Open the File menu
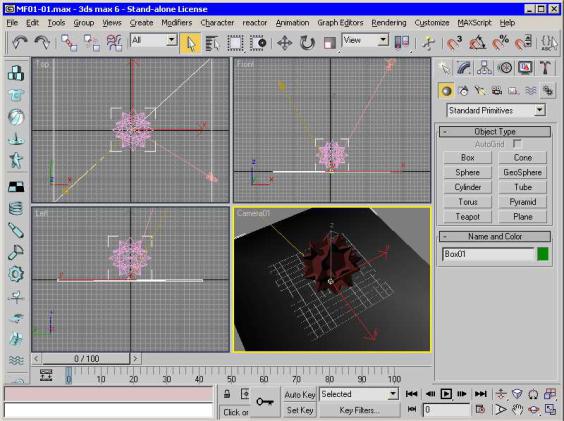564x421 pixels. 12,23
